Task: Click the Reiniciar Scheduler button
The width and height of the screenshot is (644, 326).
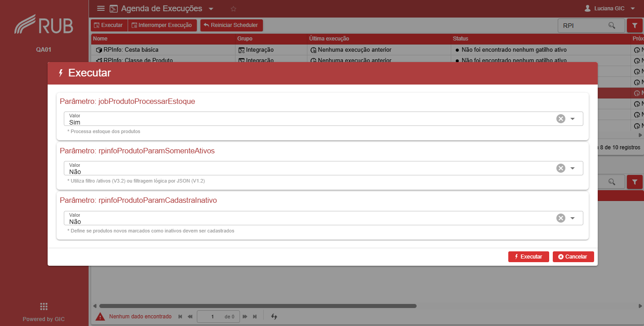Action: tap(231, 25)
